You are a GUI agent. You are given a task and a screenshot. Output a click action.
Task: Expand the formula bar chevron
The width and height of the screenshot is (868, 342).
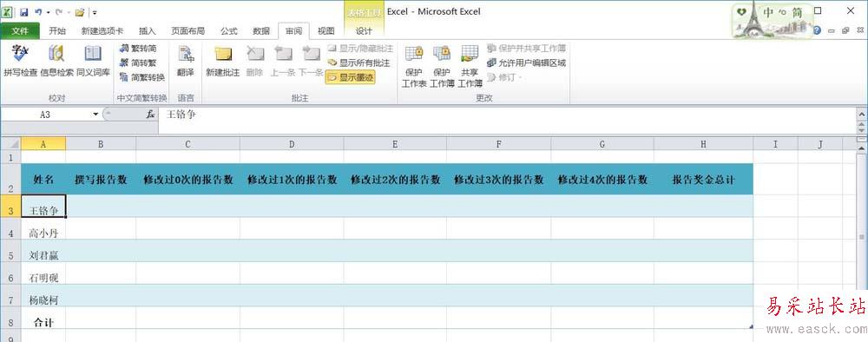pyautogui.click(x=861, y=114)
